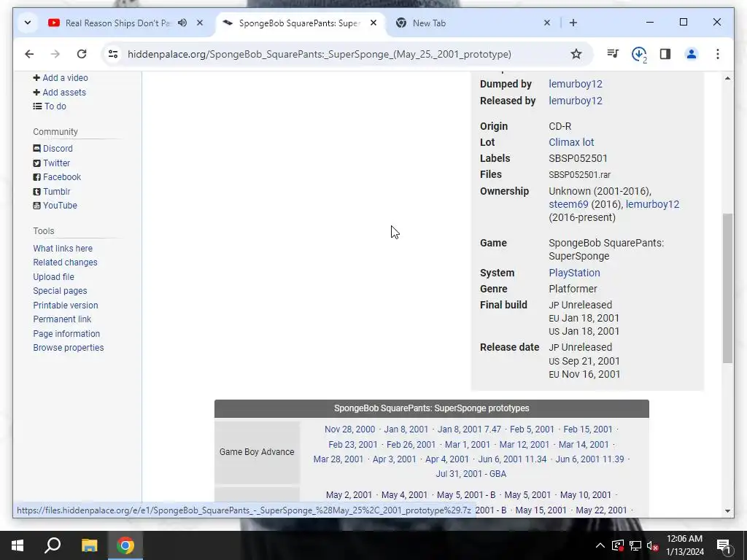The width and height of the screenshot is (747, 560).
Task: Close the New Tab tab
Action: [x=547, y=23]
